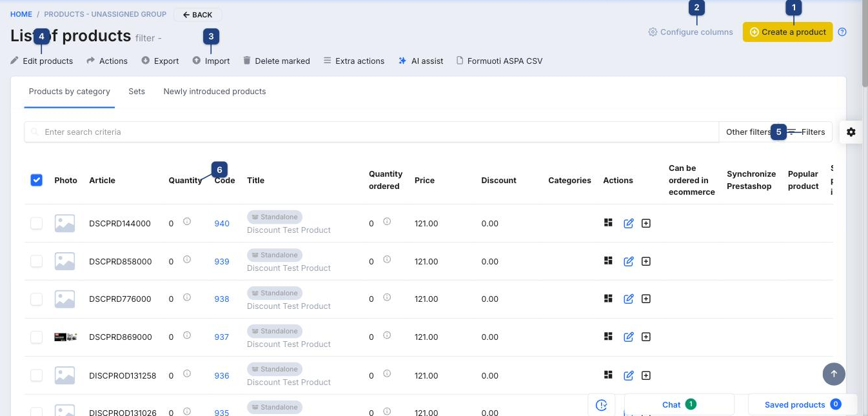Expand the Chat panel
The image size is (868, 416).
(679, 404)
